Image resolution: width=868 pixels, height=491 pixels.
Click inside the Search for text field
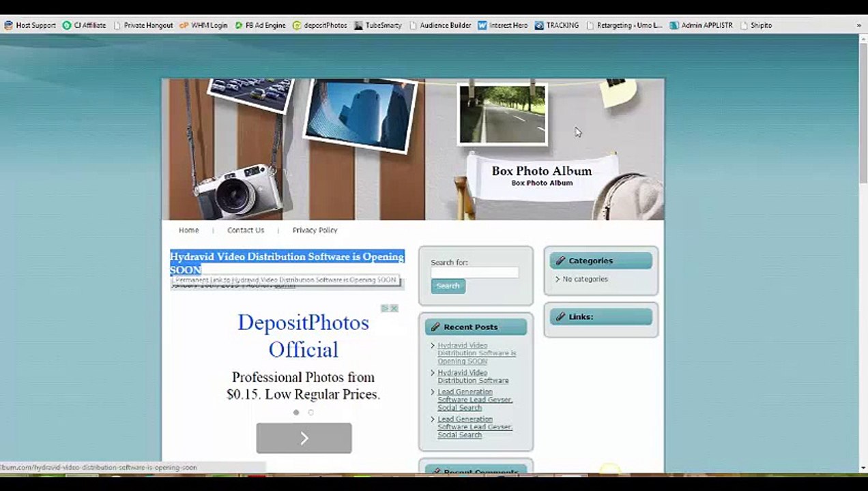(474, 273)
